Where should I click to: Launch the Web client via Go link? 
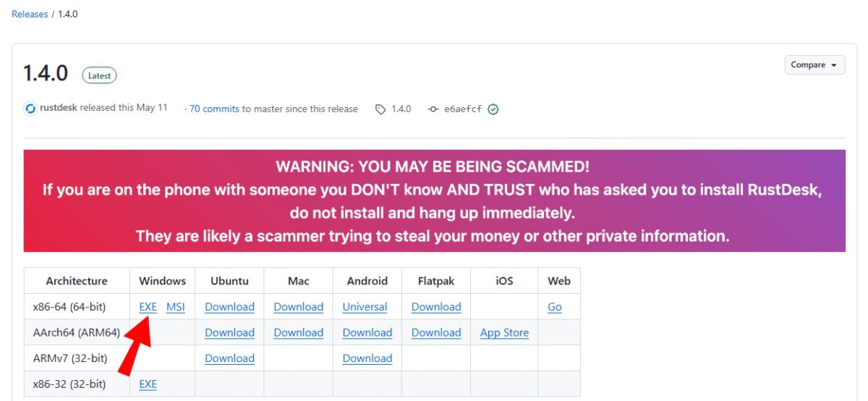[x=555, y=307]
